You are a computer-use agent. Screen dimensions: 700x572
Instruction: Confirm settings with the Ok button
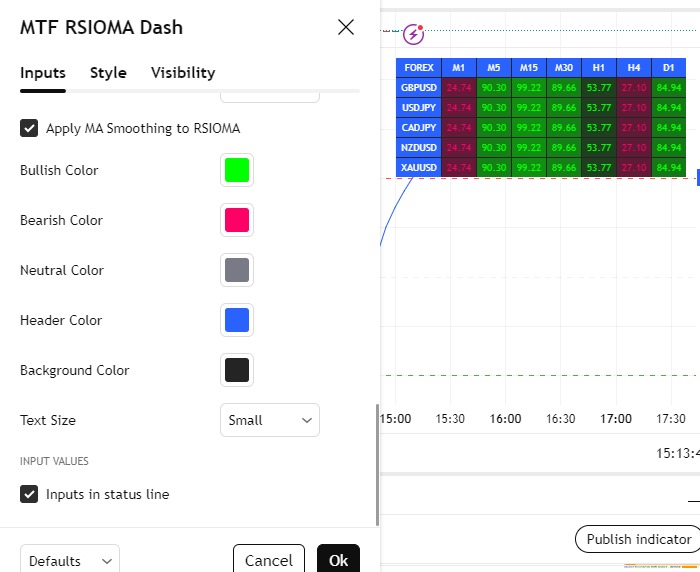pos(338,560)
